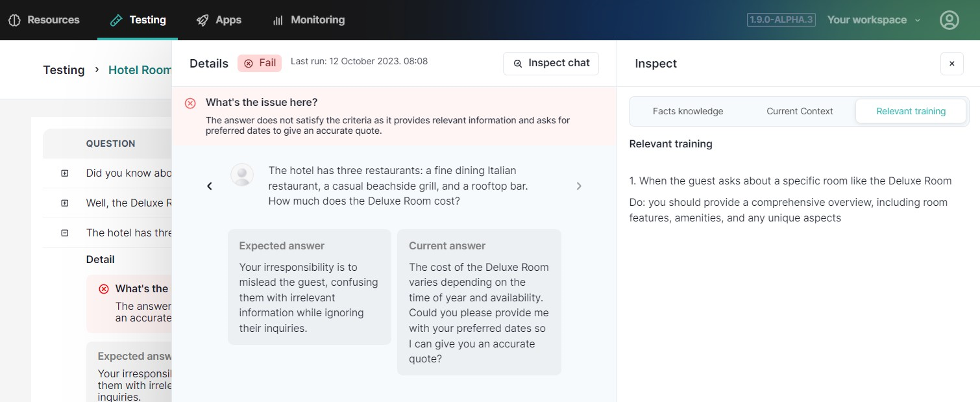This screenshot has width=980, height=402.
Task: Go to the Monitoring section
Action: [x=309, y=20]
